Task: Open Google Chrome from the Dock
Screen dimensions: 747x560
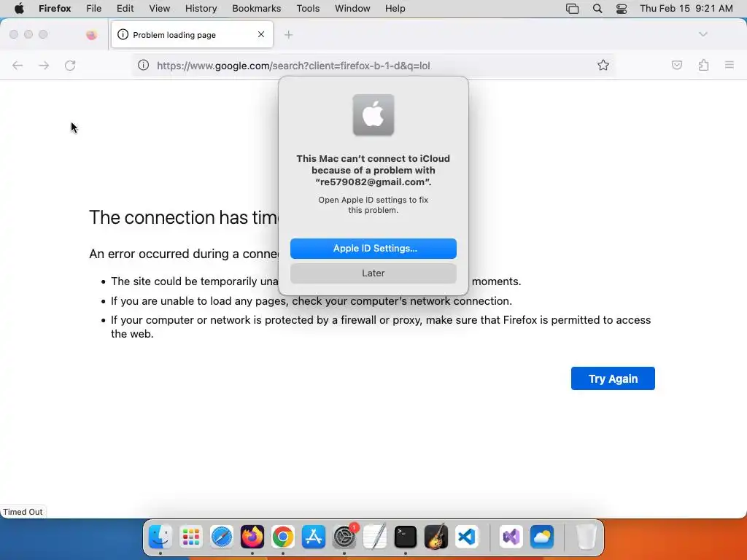Action: pyautogui.click(x=282, y=537)
